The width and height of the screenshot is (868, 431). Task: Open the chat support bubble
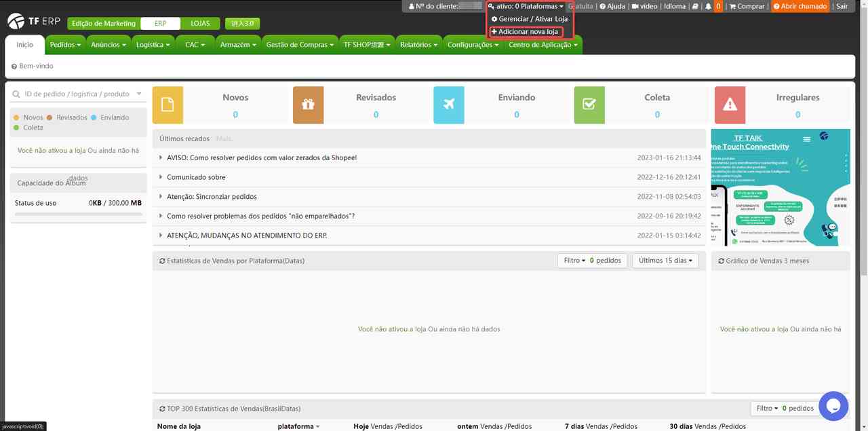click(833, 406)
